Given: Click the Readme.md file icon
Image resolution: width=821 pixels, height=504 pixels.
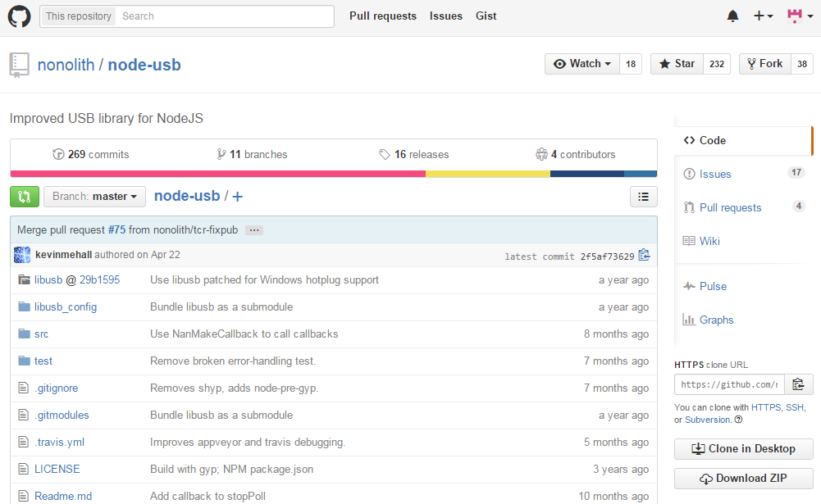Looking at the screenshot, I should coord(23,496).
